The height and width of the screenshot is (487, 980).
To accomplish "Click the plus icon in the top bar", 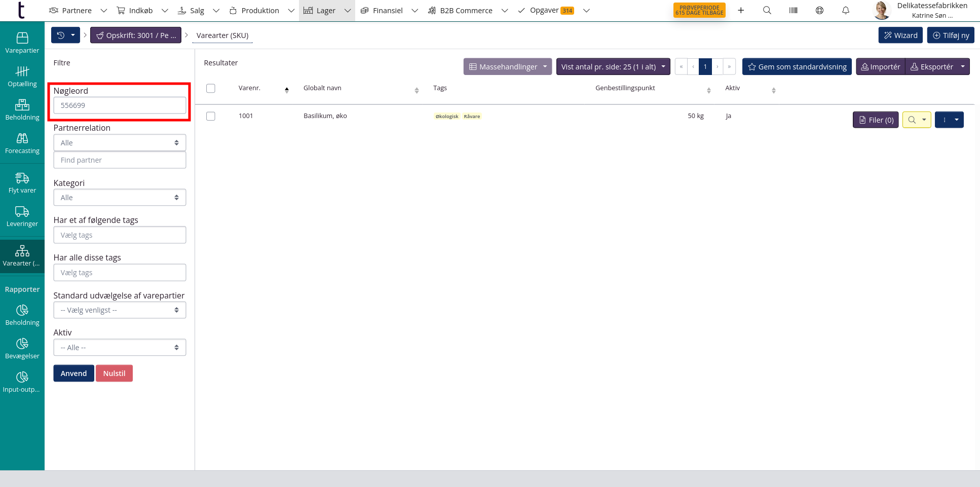I will tap(740, 10).
